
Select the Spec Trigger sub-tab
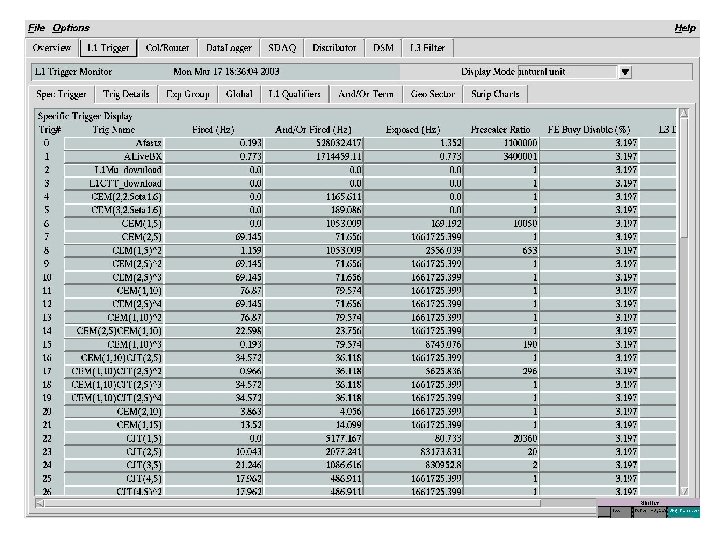pyautogui.click(x=61, y=94)
